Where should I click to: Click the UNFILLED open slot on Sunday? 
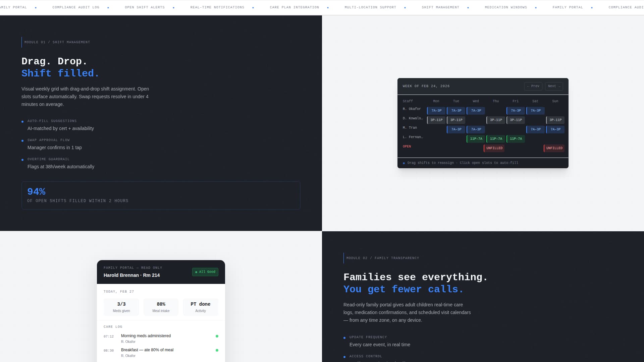pyautogui.click(x=554, y=148)
